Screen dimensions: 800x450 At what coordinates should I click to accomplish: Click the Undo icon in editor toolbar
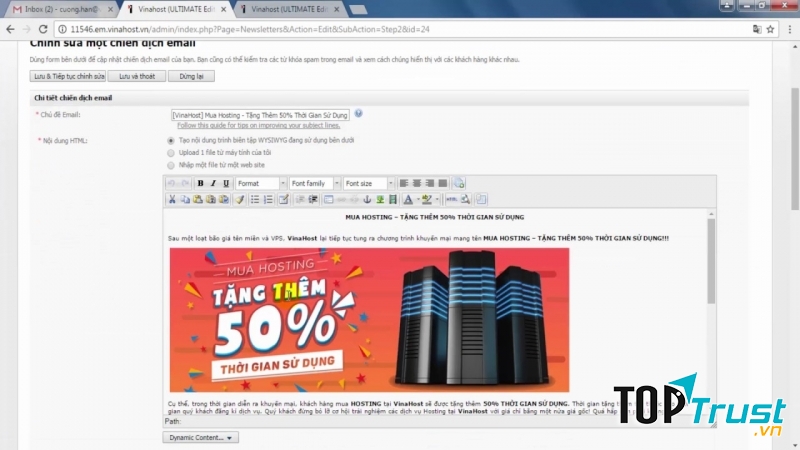[x=171, y=183]
